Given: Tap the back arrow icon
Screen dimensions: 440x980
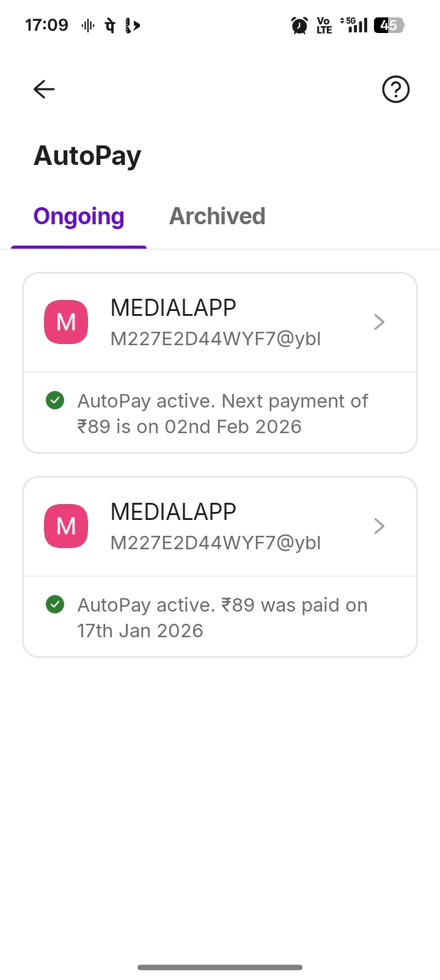Looking at the screenshot, I should click(x=44, y=89).
